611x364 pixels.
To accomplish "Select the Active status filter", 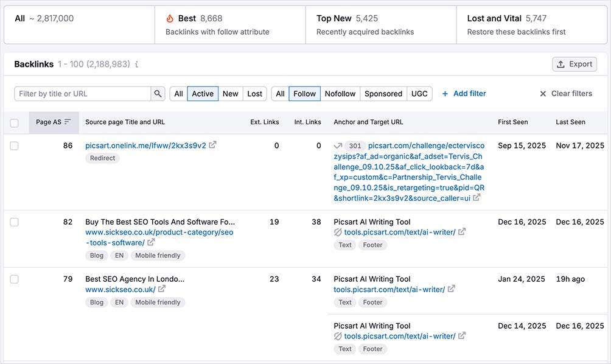I will tap(203, 94).
